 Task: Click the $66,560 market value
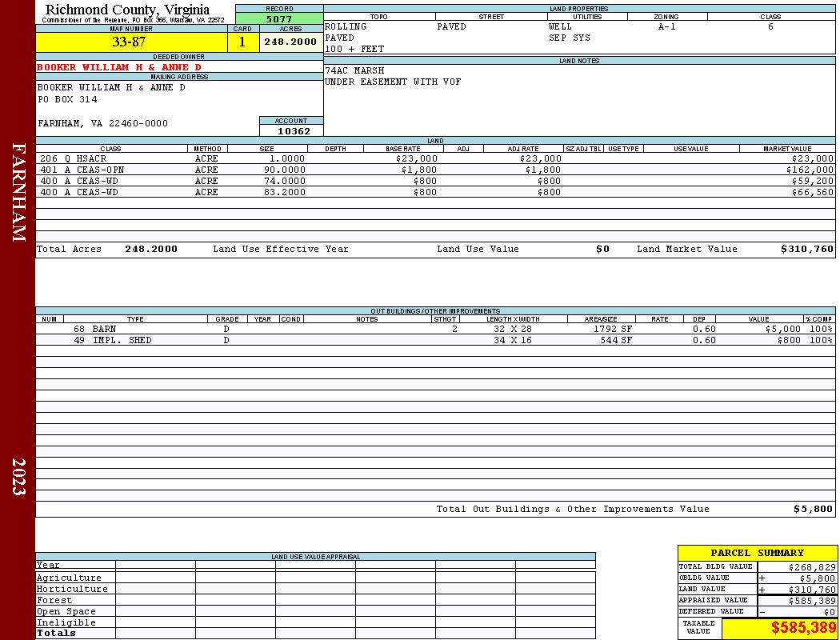(813, 192)
